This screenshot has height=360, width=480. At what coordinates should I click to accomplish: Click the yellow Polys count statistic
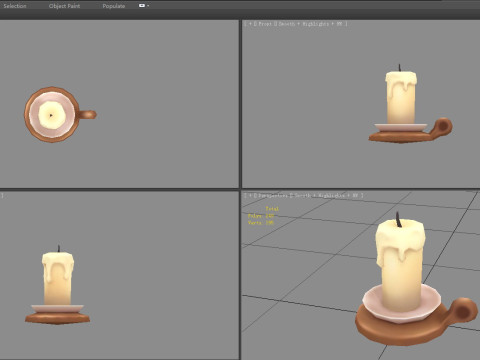[261, 216]
